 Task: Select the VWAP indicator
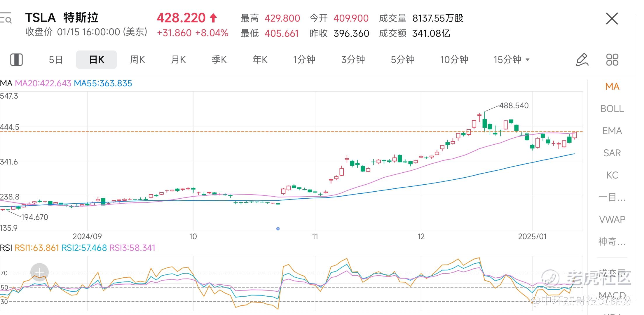click(612, 219)
